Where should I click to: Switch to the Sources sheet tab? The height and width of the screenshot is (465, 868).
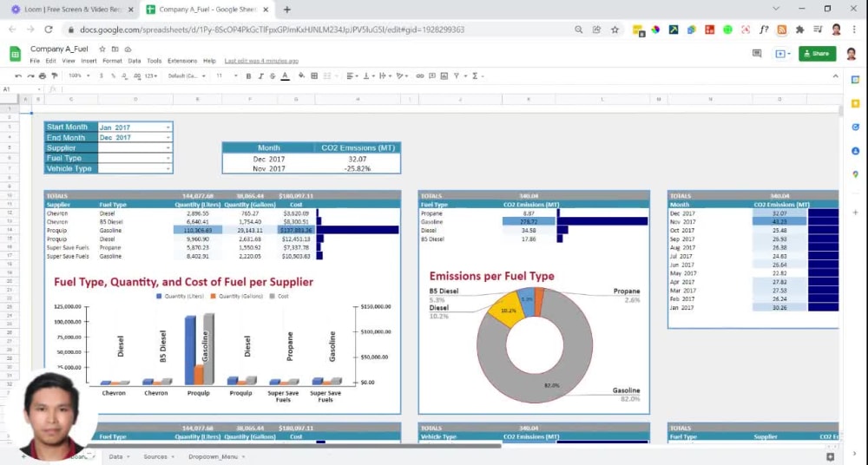pyautogui.click(x=159, y=456)
